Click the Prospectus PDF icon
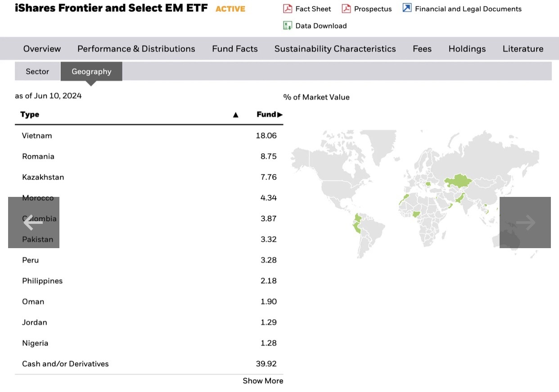559x392 pixels. click(x=346, y=9)
